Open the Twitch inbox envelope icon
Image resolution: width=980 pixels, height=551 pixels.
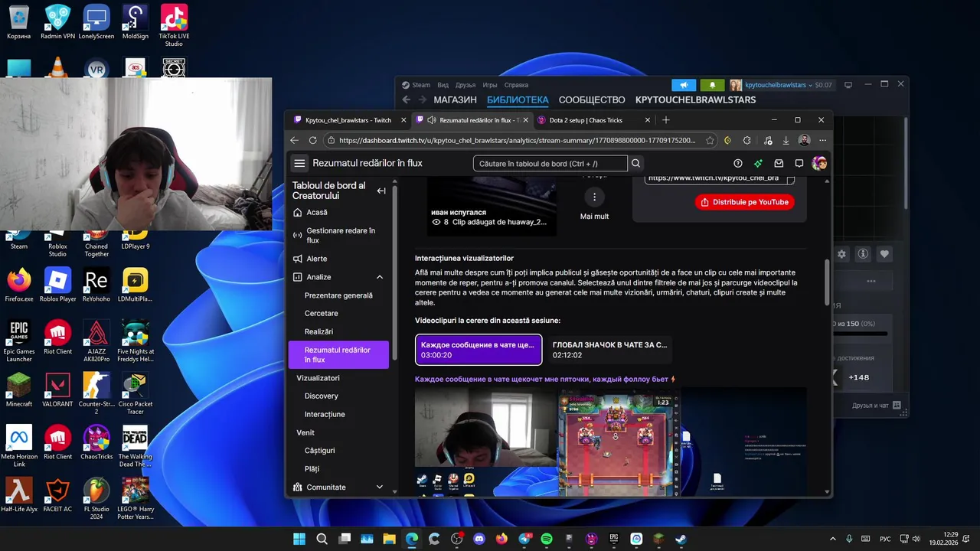coord(779,163)
